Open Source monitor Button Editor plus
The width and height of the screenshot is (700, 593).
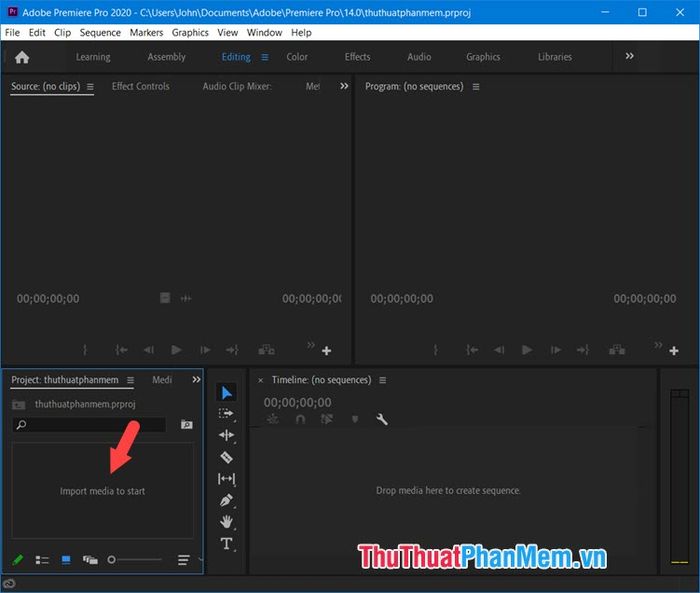pyautogui.click(x=326, y=351)
